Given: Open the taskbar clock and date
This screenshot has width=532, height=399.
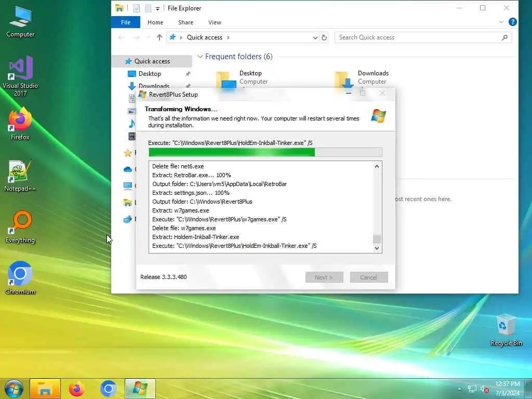Looking at the screenshot, I should pyautogui.click(x=508, y=389).
